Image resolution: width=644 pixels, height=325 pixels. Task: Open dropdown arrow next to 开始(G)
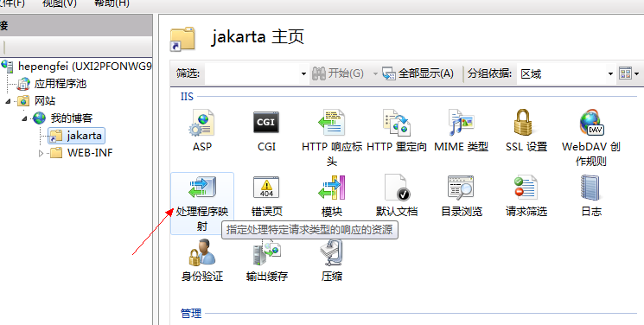[x=375, y=74]
